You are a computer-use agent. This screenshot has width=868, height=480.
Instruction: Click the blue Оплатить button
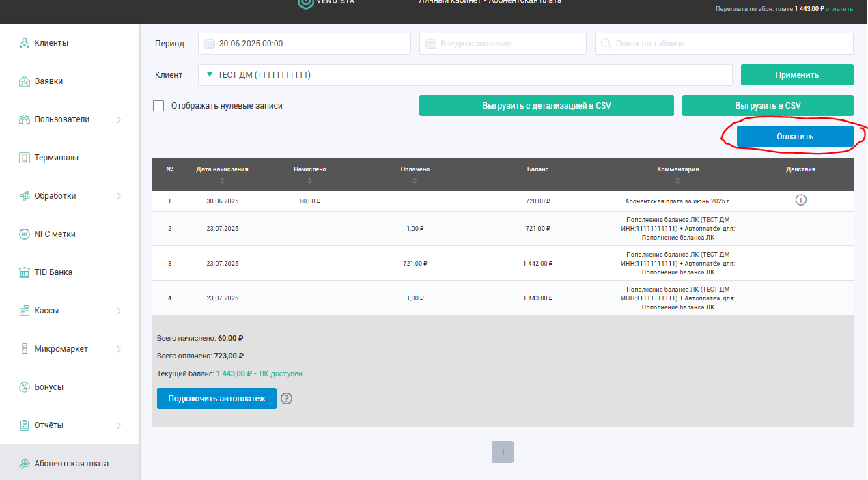coord(795,137)
